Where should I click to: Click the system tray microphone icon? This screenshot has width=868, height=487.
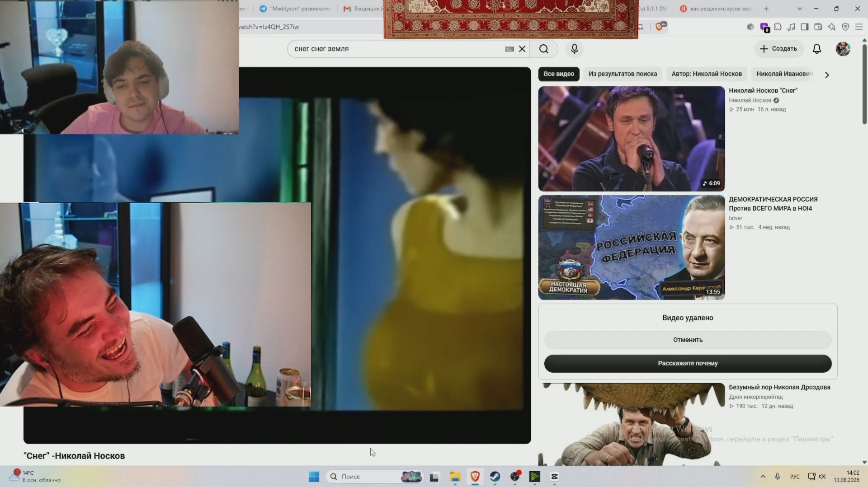778,477
